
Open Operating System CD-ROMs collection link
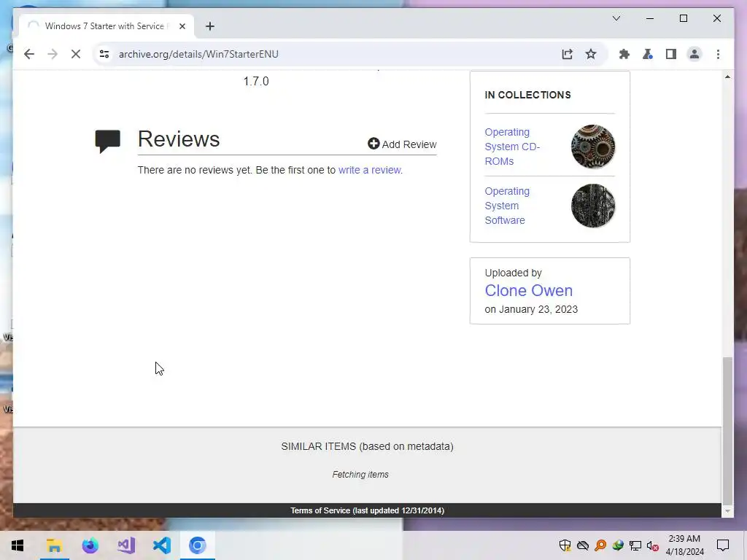[x=512, y=147]
